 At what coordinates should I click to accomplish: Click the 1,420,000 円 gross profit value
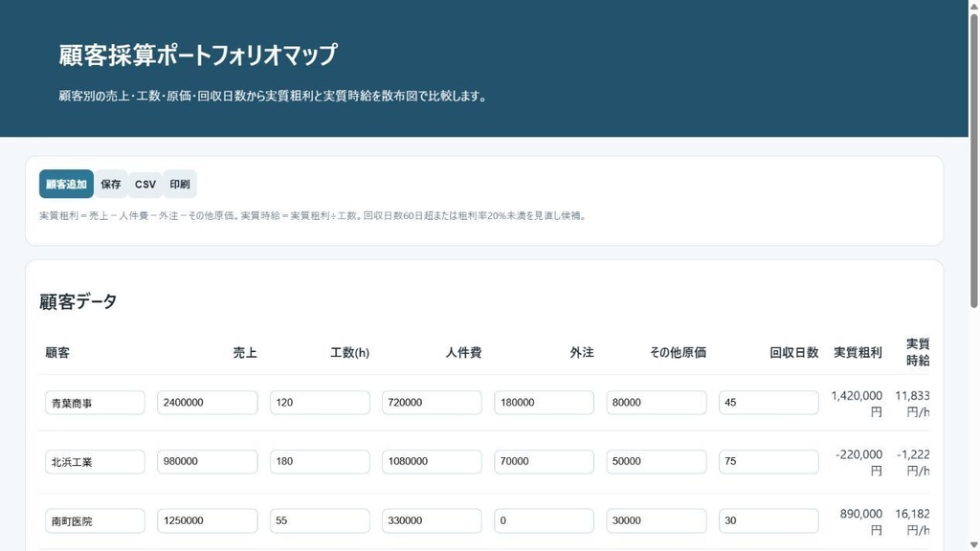(857, 404)
